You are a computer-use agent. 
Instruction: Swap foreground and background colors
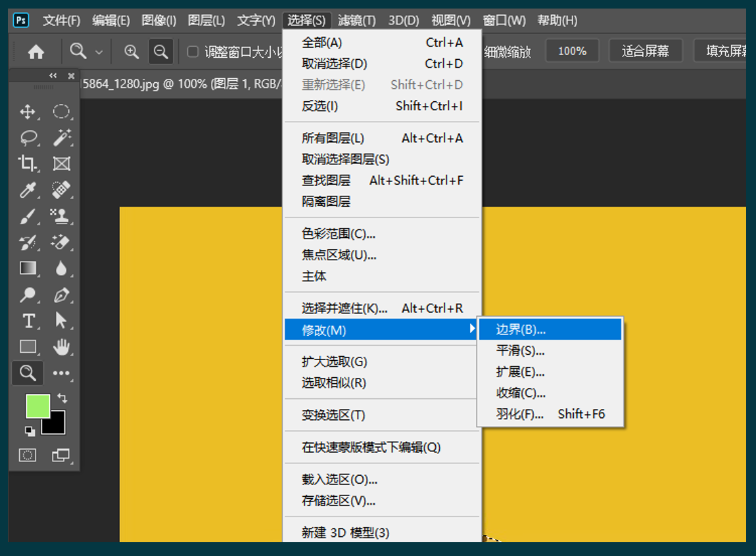coord(62,398)
